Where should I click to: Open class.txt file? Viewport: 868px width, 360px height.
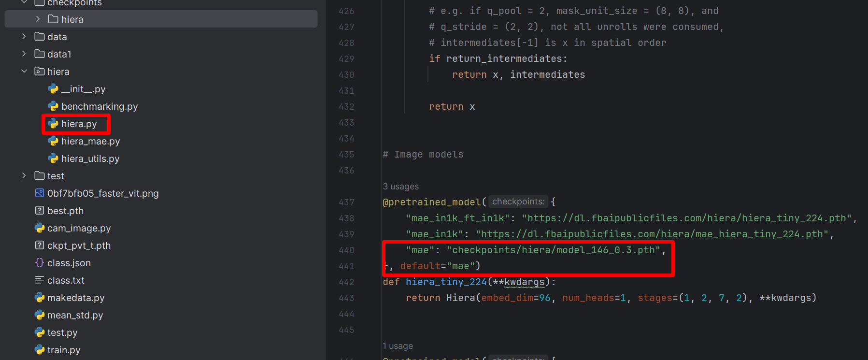[66, 280]
